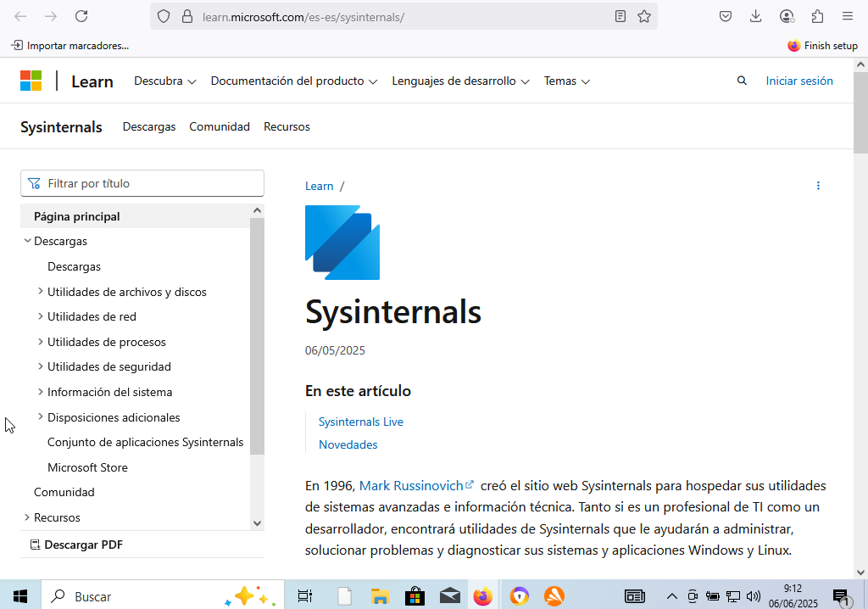Expand Información del sistema node
868x609 pixels.
pos(41,391)
